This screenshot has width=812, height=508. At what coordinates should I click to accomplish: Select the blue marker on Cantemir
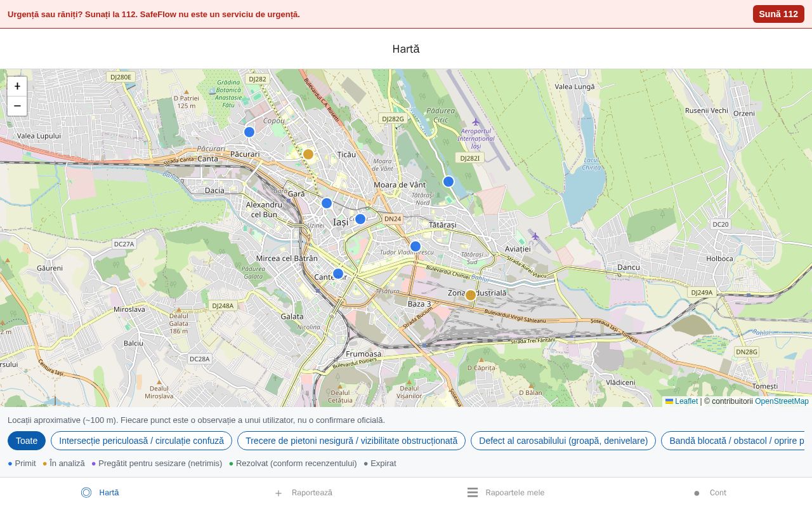(x=338, y=274)
